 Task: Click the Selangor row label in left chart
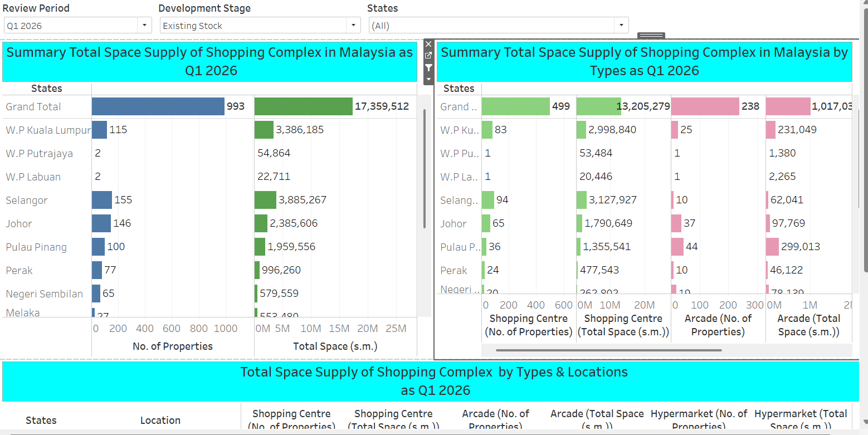tap(27, 201)
